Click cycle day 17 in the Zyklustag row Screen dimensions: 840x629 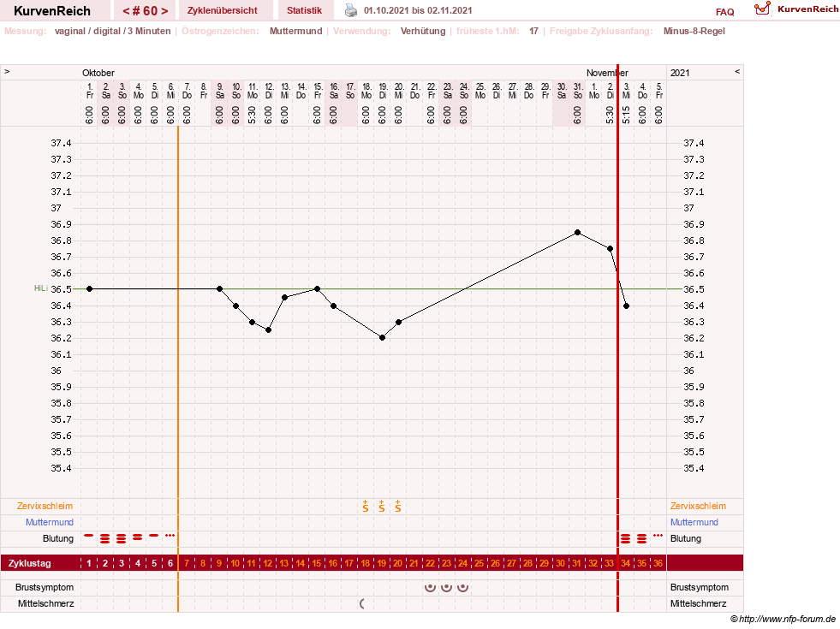[349, 563]
